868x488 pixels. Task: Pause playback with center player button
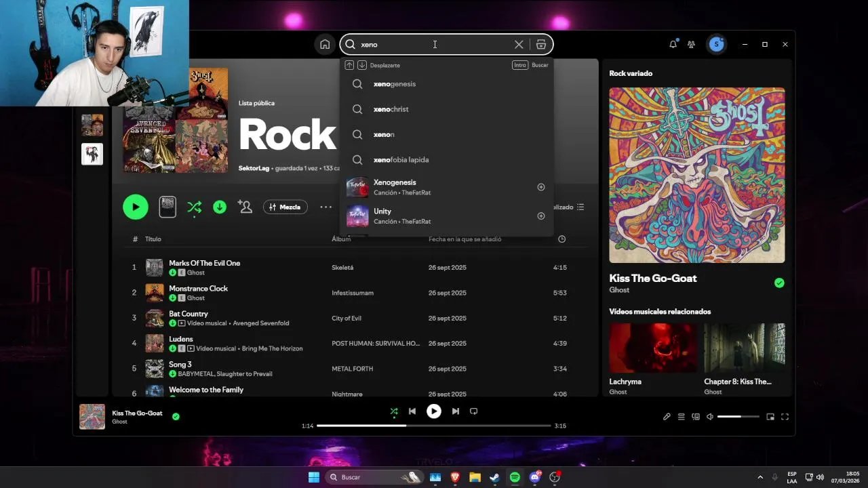434,411
